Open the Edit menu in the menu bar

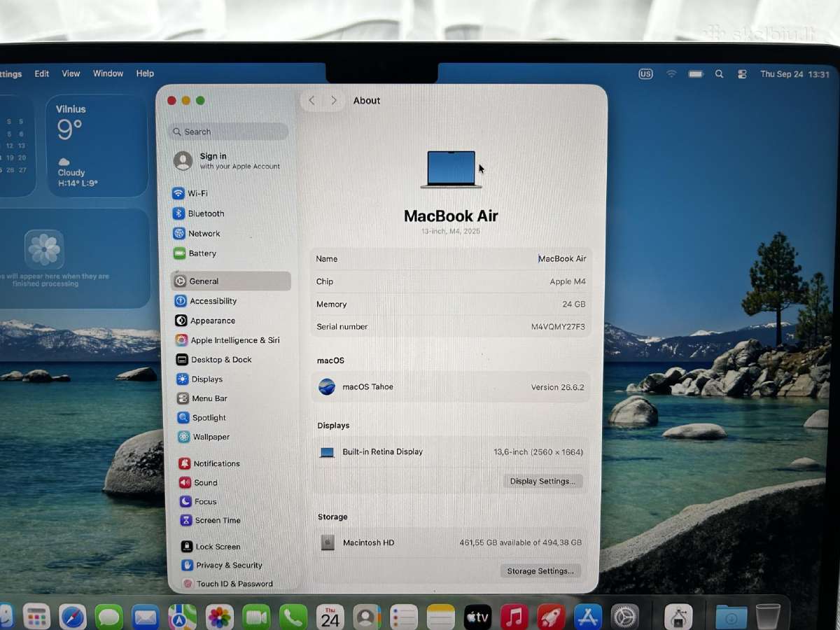[42, 73]
